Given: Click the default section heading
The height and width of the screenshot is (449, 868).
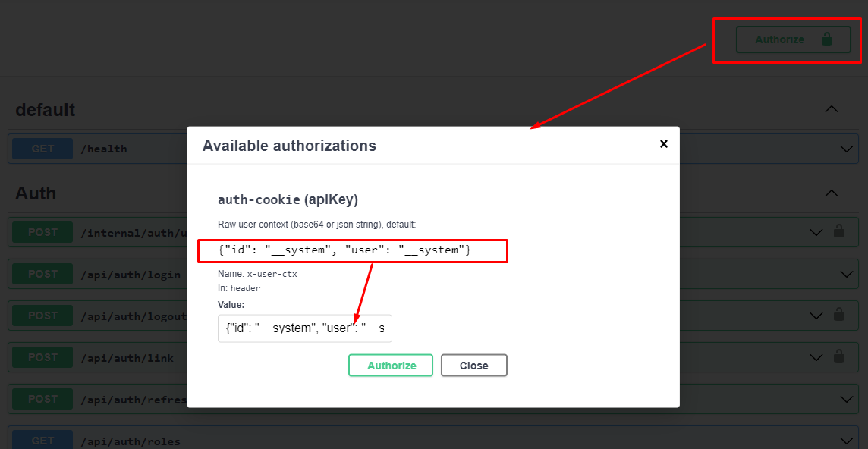Looking at the screenshot, I should [46, 110].
